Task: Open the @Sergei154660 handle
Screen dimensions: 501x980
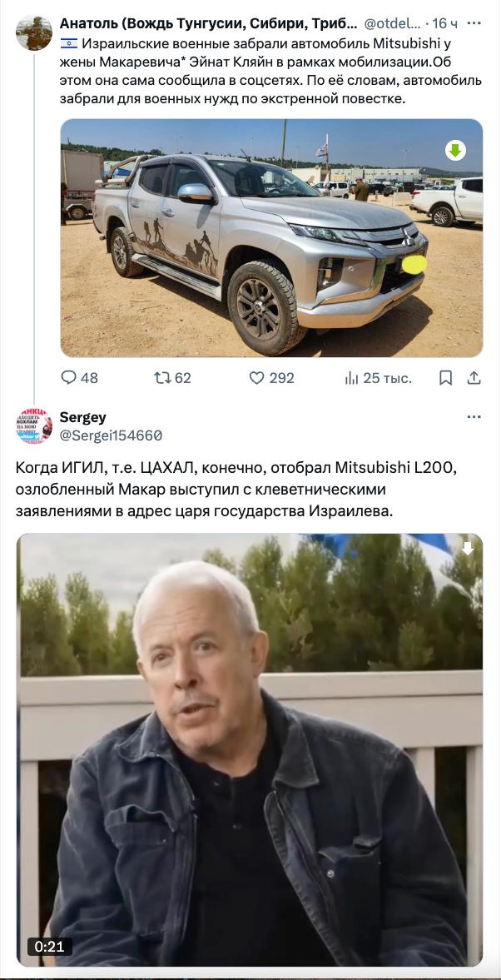Action: (111, 435)
